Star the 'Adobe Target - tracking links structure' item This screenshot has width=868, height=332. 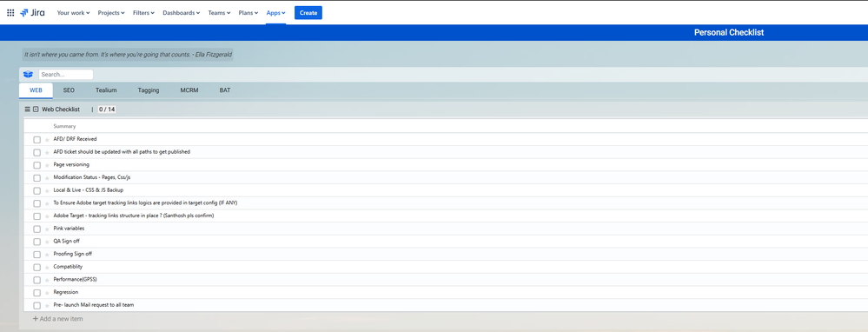point(47,216)
